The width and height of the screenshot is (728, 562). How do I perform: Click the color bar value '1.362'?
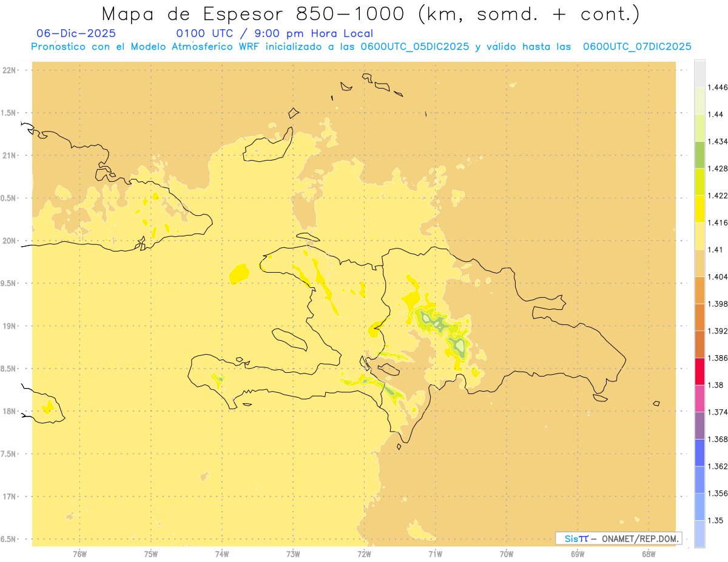[x=718, y=466]
